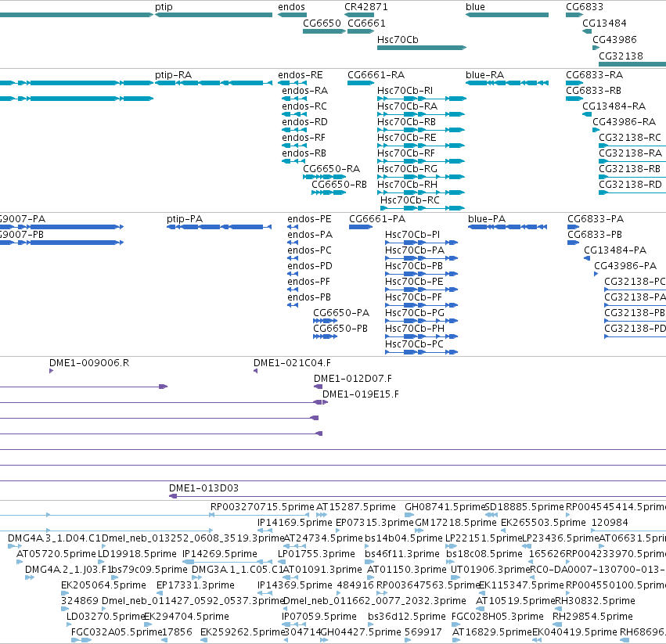Click the CG6650 gene label

(x=322, y=23)
